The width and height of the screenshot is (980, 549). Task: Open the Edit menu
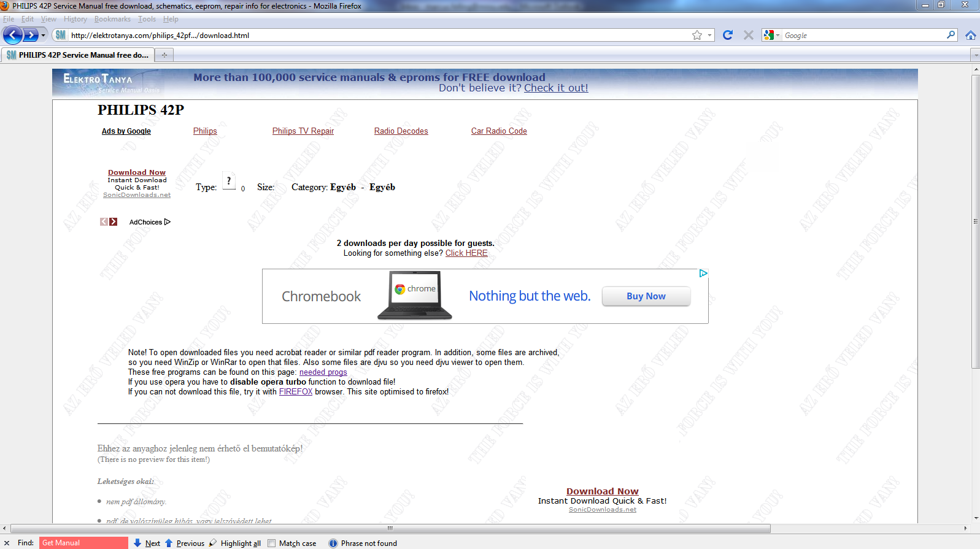[28, 19]
